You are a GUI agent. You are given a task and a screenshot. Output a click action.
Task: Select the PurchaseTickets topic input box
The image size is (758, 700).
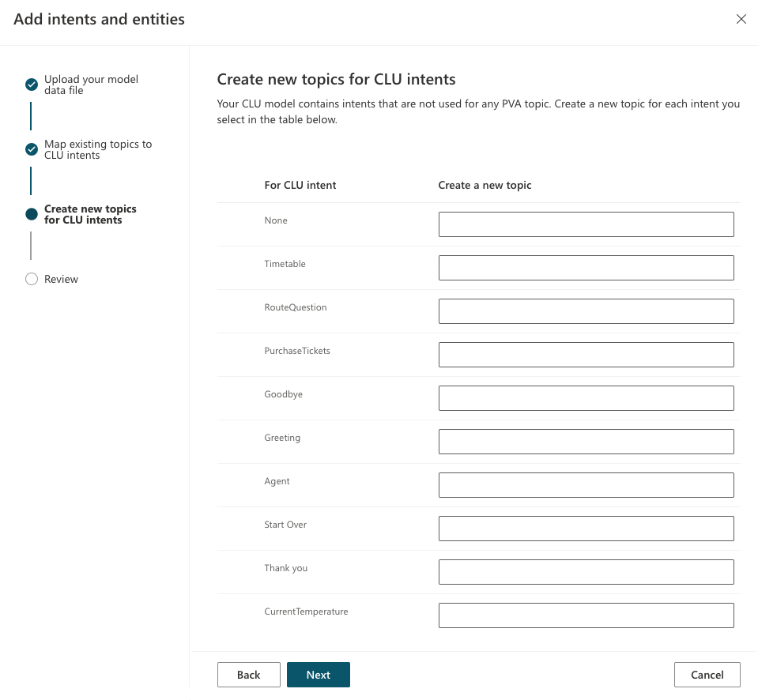point(586,355)
